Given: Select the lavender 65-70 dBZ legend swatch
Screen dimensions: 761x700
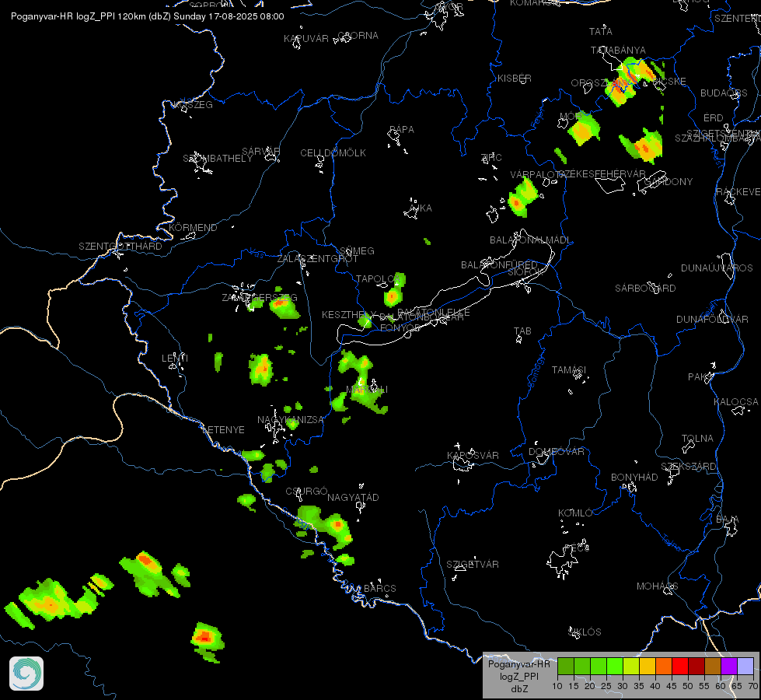Looking at the screenshot, I should 745,667.
